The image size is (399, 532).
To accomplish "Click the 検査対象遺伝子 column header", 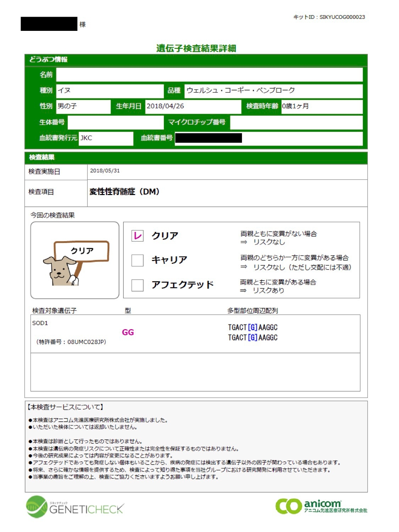I will tap(54, 311).
